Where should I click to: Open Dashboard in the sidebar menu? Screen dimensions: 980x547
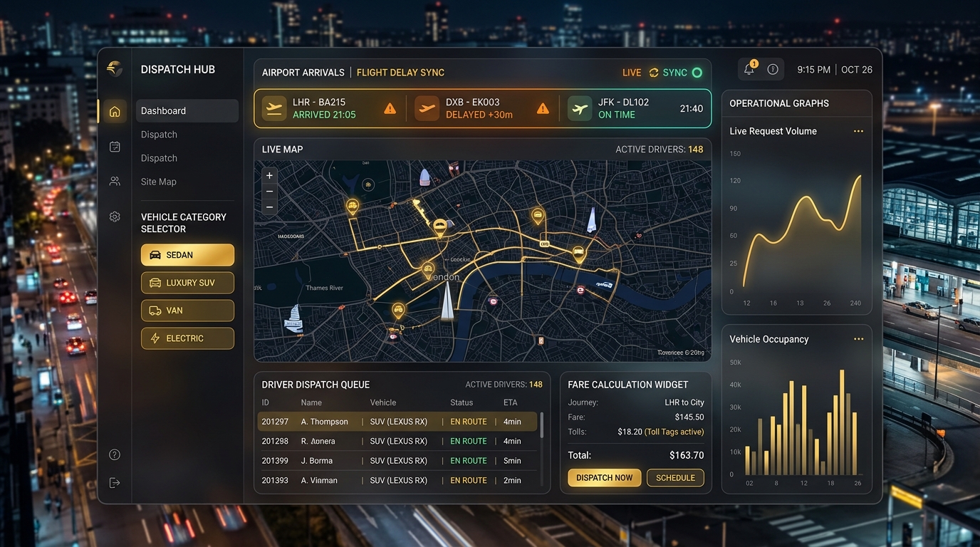click(187, 111)
